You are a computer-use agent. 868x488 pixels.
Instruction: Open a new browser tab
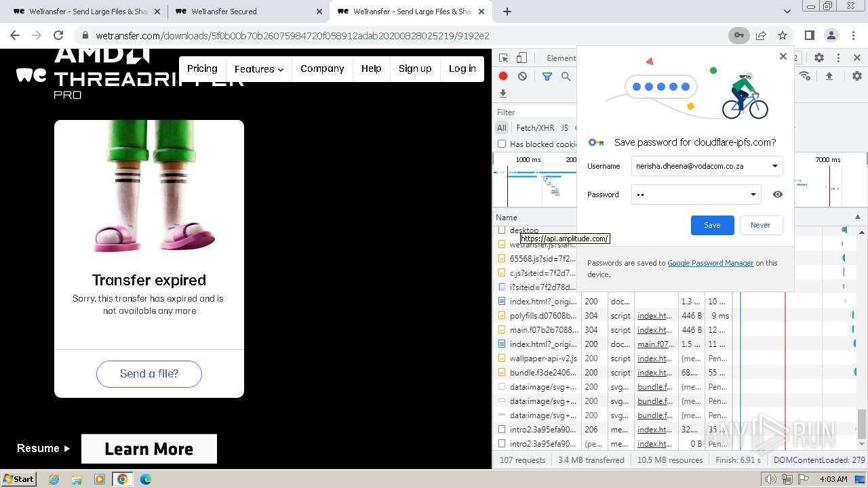pyautogui.click(x=507, y=12)
